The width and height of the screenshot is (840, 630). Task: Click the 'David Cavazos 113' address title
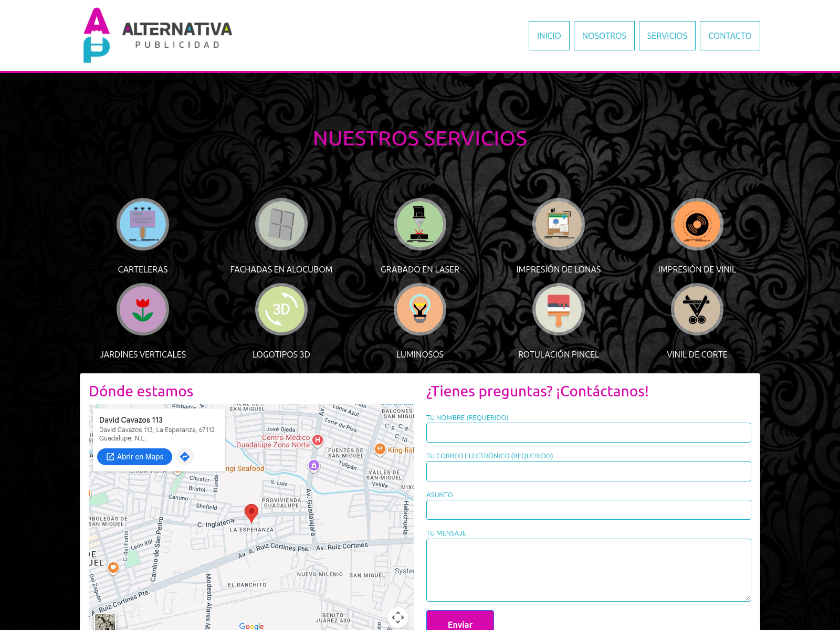click(x=131, y=420)
